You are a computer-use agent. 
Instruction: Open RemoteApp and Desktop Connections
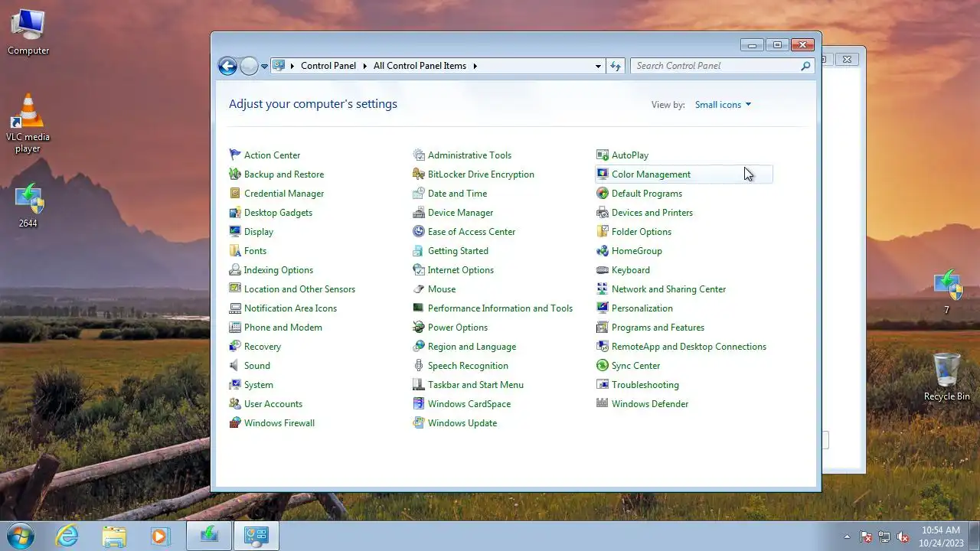(688, 346)
